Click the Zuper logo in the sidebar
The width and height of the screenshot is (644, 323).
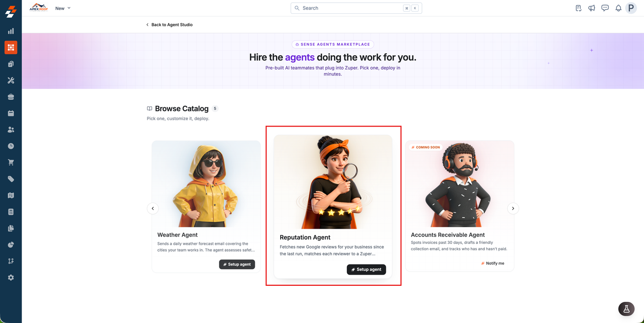(x=11, y=12)
